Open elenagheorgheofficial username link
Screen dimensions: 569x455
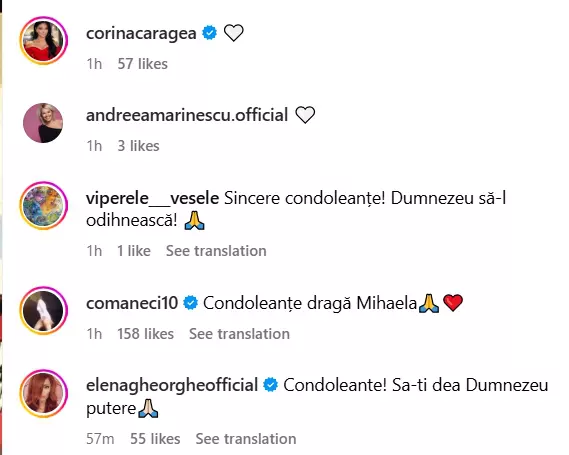click(172, 386)
